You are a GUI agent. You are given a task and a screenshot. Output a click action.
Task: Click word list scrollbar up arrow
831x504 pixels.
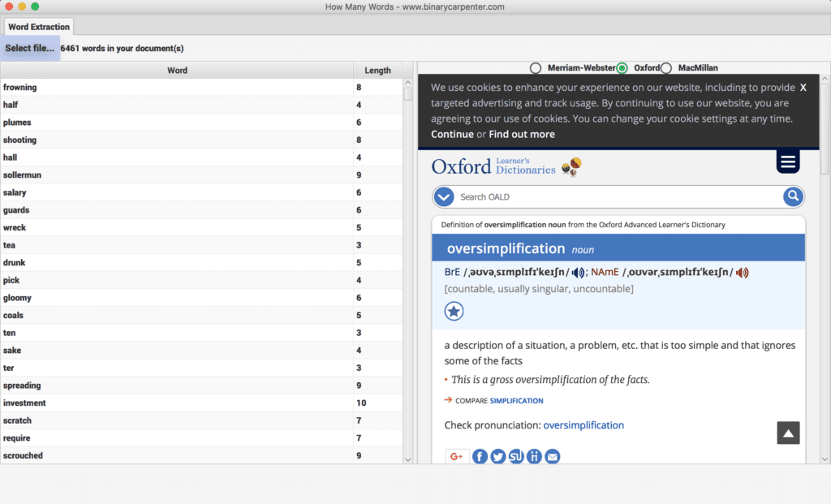[407, 83]
